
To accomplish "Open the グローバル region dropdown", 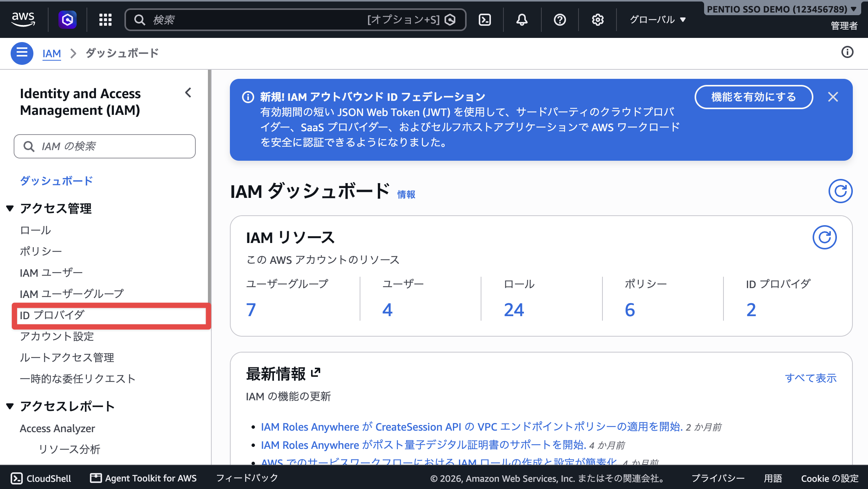I will tap(658, 19).
